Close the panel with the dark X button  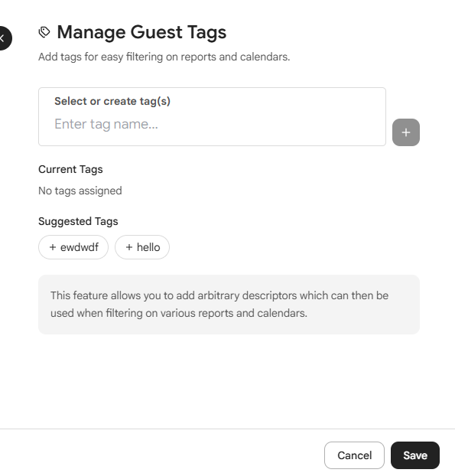pos(4,38)
